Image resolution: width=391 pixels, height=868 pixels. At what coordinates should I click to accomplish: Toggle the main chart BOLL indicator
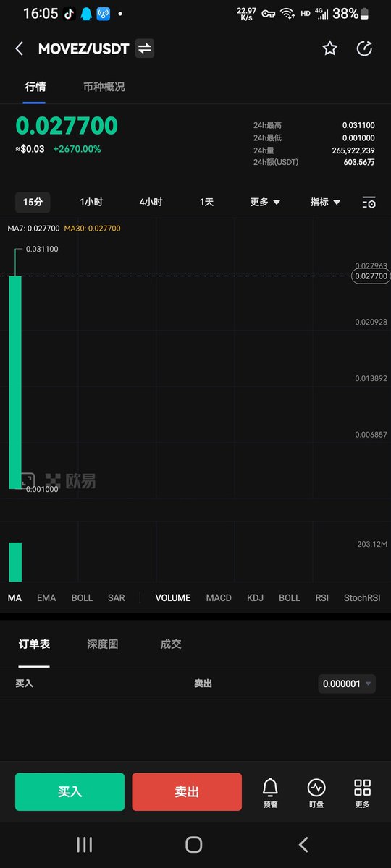[x=82, y=598]
